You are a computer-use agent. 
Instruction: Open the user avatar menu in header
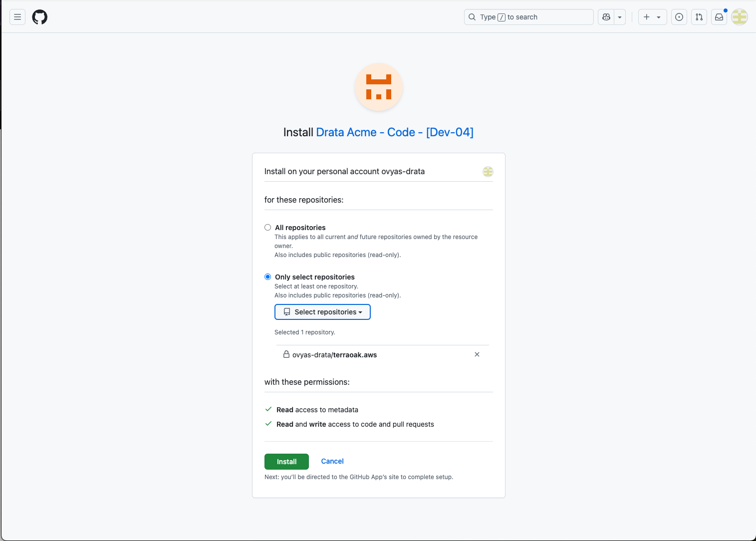pyautogui.click(x=740, y=17)
